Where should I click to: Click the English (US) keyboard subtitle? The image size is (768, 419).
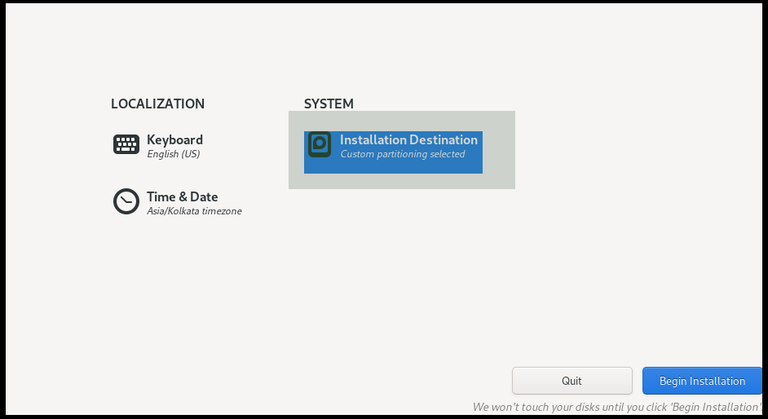pos(173,154)
